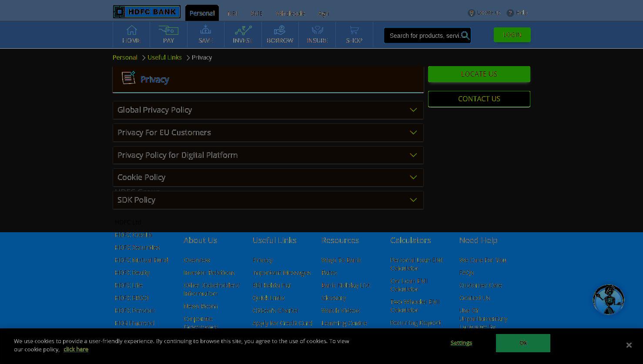The width and height of the screenshot is (643, 364).
Task: Expand the SDK Policy section
Action: point(268,200)
